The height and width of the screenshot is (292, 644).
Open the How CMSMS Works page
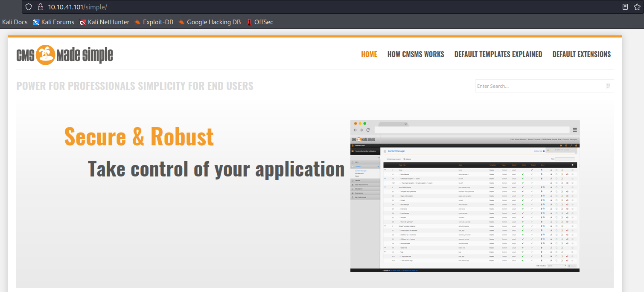click(x=416, y=54)
